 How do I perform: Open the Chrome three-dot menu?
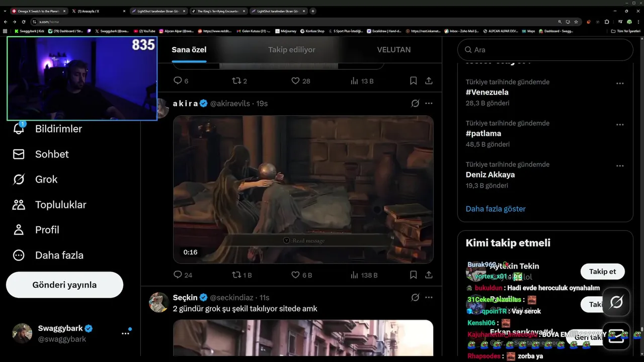point(637,22)
